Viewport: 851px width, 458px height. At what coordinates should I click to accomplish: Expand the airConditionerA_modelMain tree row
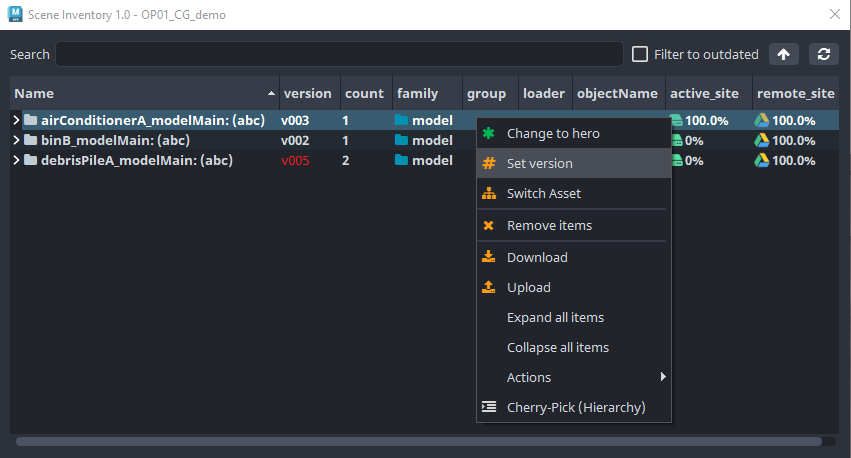(16, 120)
